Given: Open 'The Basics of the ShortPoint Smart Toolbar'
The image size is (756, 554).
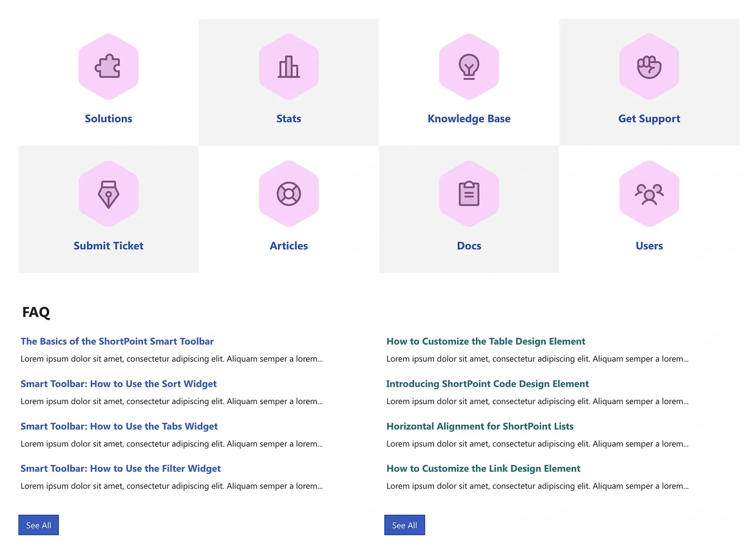Looking at the screenshot, I should tap(117, 341).
